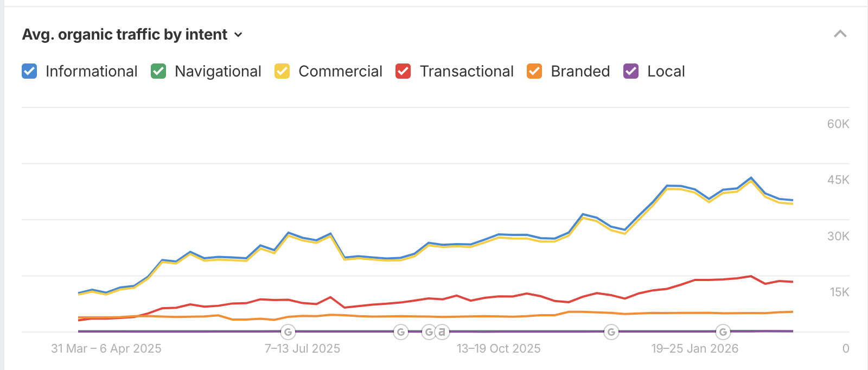The image size is (868, 370).
Task: Uncheck the Informational intent checkbox
Action: 29,71
